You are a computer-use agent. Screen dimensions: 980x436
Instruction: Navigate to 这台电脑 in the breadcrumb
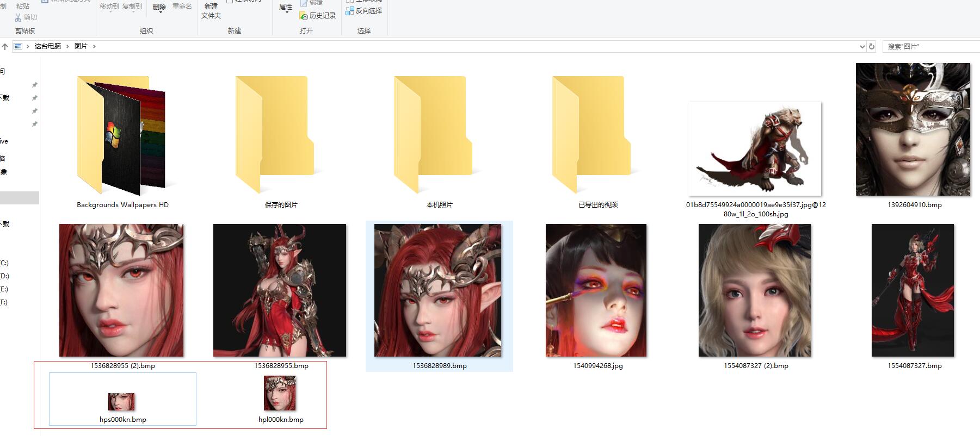point(48,46)
